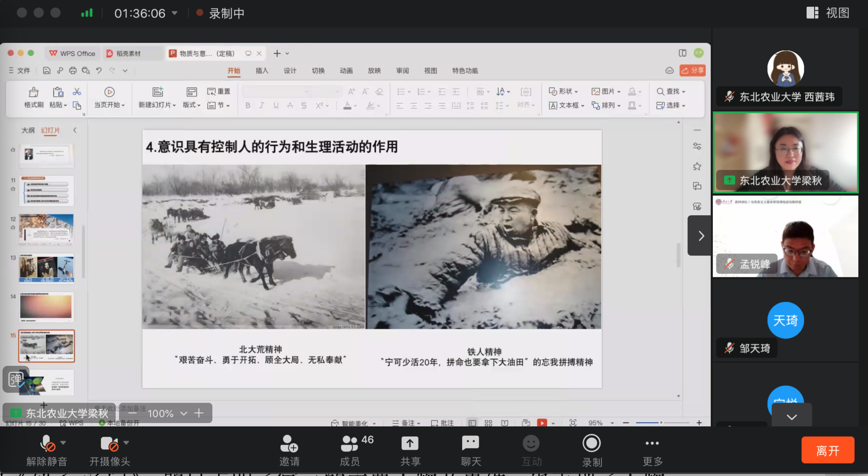This screenshot has width=868, height=476.
Task: Open the Members (成员) list icon
Action: tap(350, 444)
